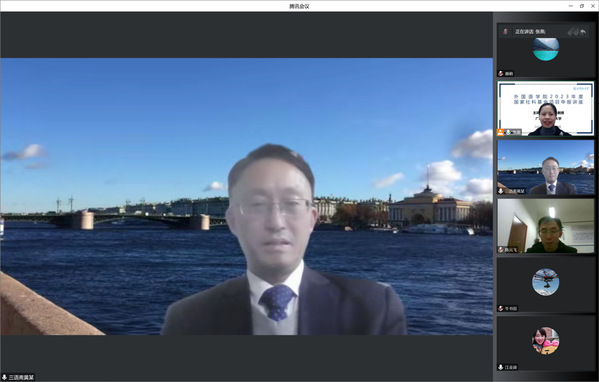Click green mic icon on presentation slide tile
Image resolution: width=599 pixels, height=382 pixels.
click(x=508, y=132)
